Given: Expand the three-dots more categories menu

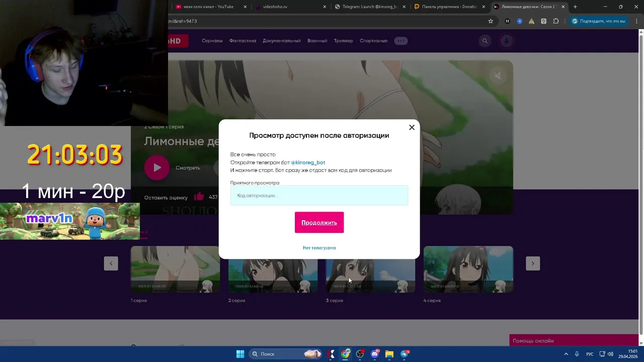Looking at the screenshot, I should pyautogui.click(x=400, y=41).
